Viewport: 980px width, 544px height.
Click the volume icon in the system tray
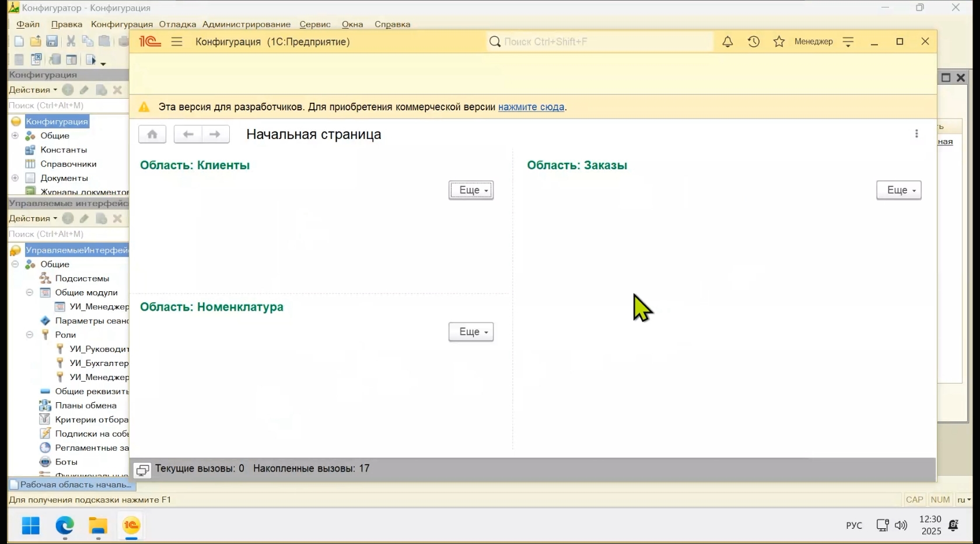[x=901, y=525]
